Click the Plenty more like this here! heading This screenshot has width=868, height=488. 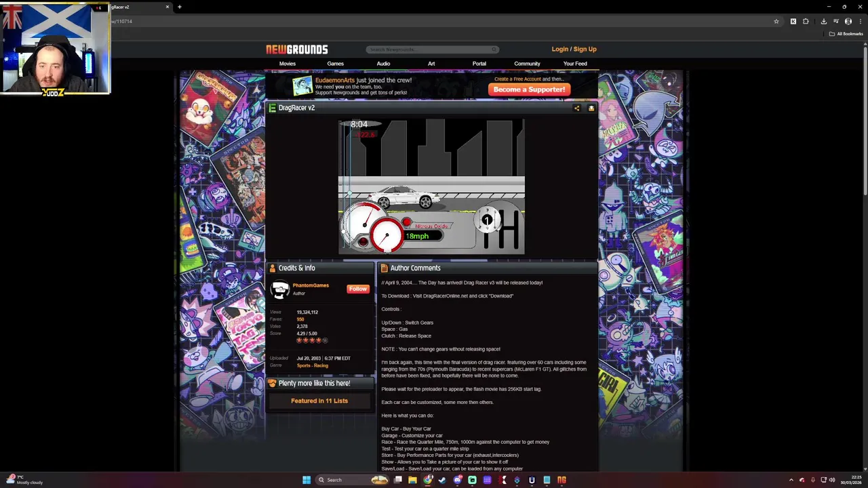coord(314,383)
